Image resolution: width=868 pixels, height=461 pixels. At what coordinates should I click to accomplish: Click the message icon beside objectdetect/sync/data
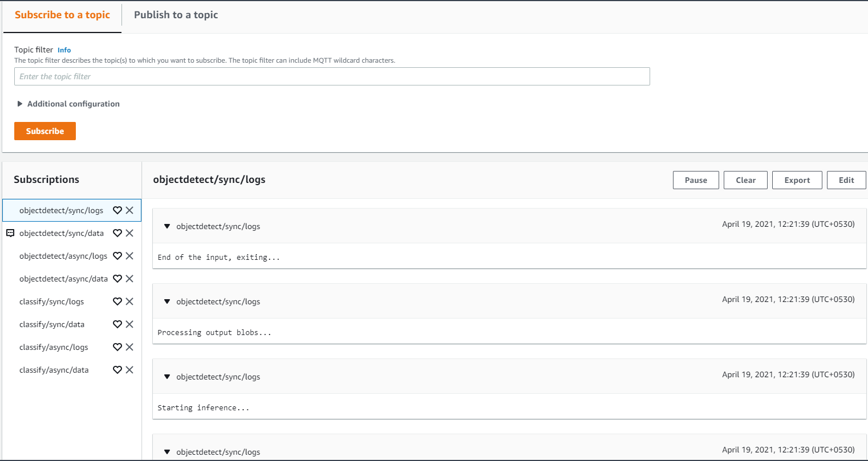[10, 233]
